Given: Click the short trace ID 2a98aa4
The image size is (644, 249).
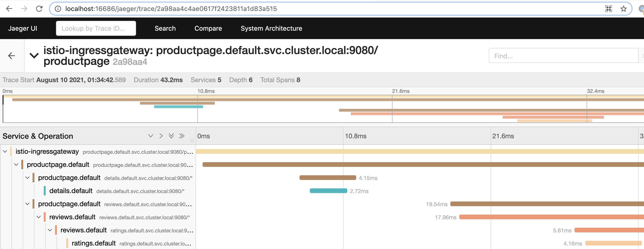Looking at the screenshot, I should pyautogui.click(x=130, y=62).
